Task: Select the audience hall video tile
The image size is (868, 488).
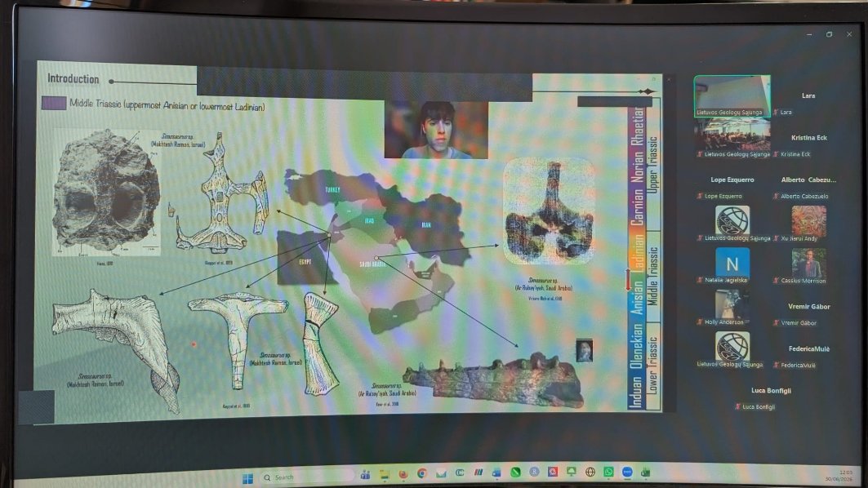Action: coord(733,138)
